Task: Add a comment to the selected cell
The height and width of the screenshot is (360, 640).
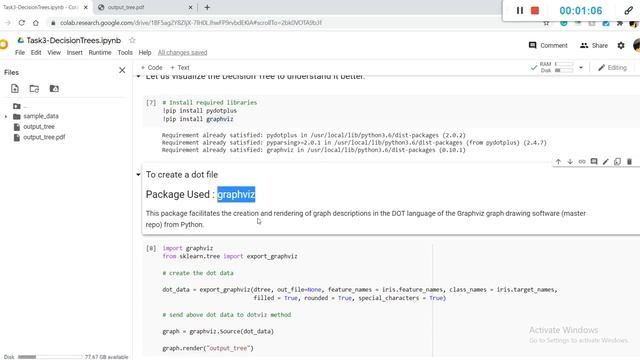Action: 594,162
